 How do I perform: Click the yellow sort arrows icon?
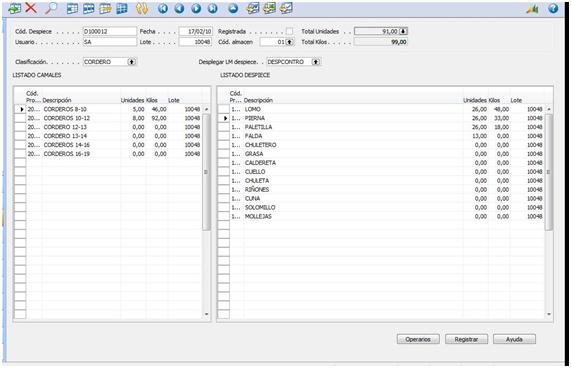[x=142, y=8]
